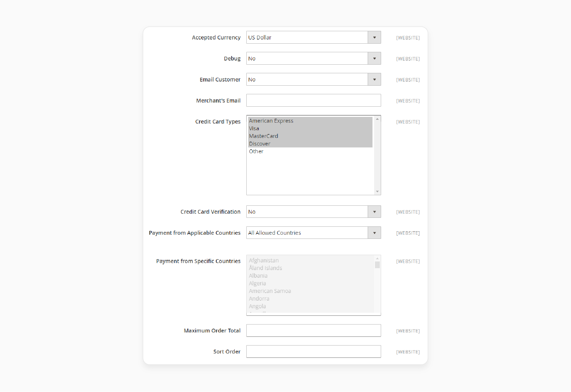The width and height of the screenshot is (571, 392).
Task: Select Discover in Credit Card Types
Action: 310,144
